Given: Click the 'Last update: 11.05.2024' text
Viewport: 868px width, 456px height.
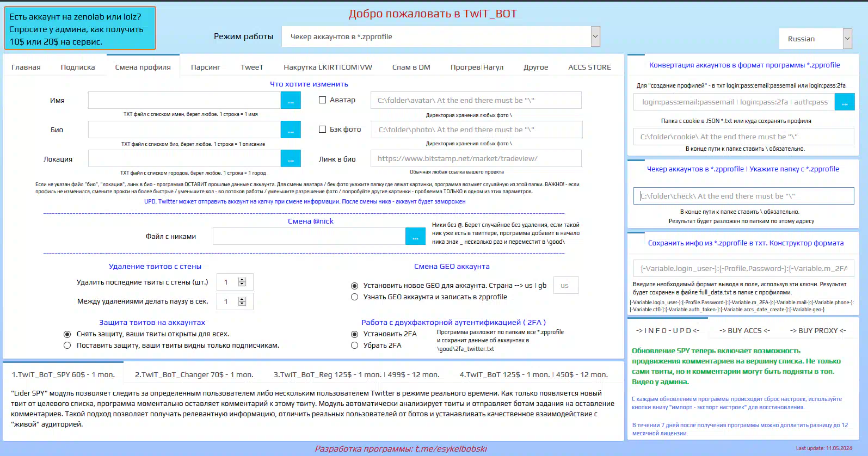Looking at the screenshot, I should point(824,448).
